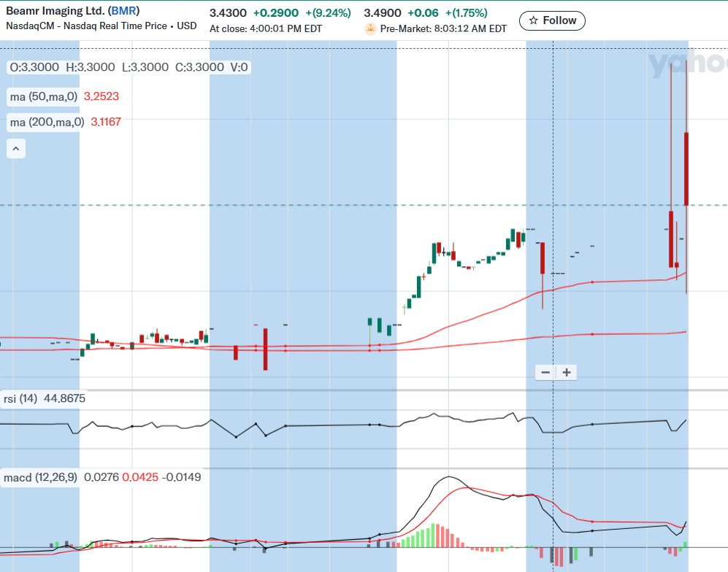The image size is (728, 572).
Task: Zoom out the chart with minus
Action: [545, 372]
